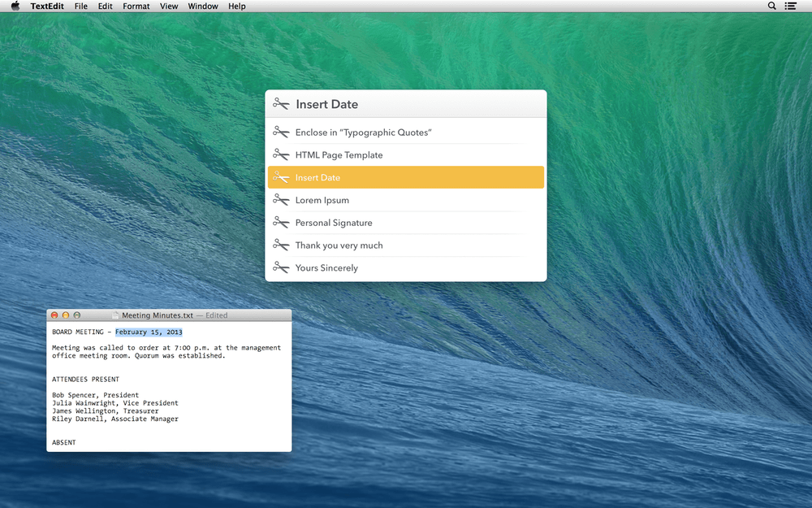The image size is (812, 508).
Task: Click the line Bob Spencer, President
Action: [x=95, y=395]
